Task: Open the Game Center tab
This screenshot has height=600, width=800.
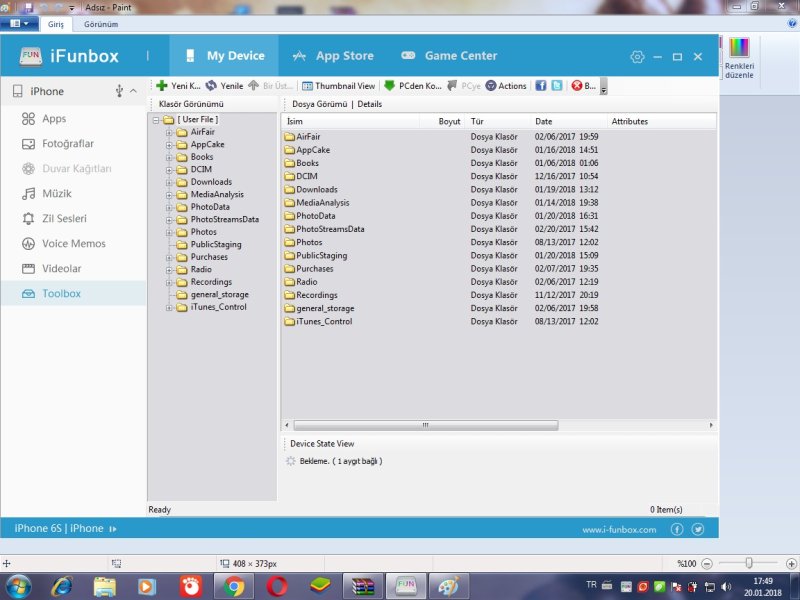Action: [x=449, y=56]
